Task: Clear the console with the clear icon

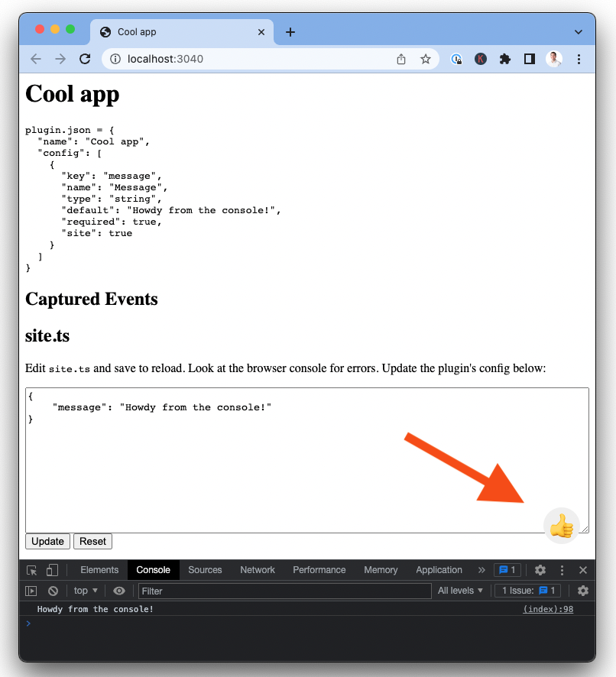Action: click(x=53, y=591)
